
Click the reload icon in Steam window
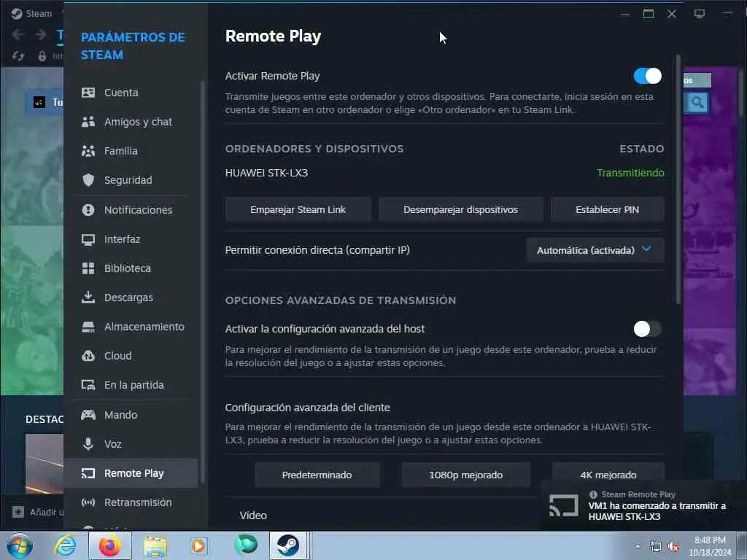(x=18, y=56)
